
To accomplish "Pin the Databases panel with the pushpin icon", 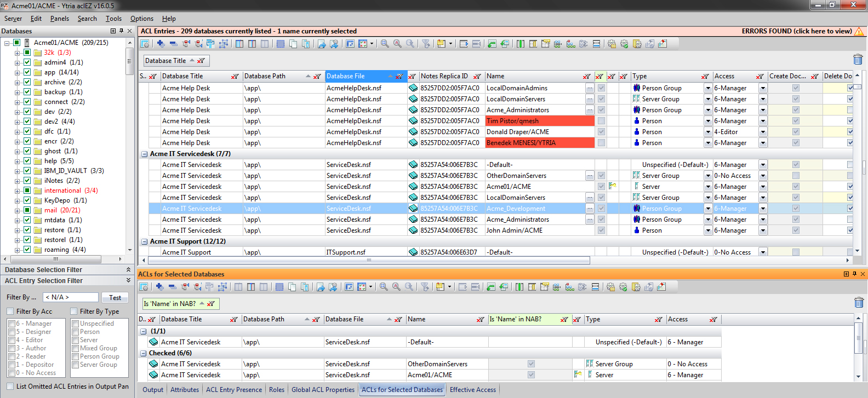I will 121,31.
